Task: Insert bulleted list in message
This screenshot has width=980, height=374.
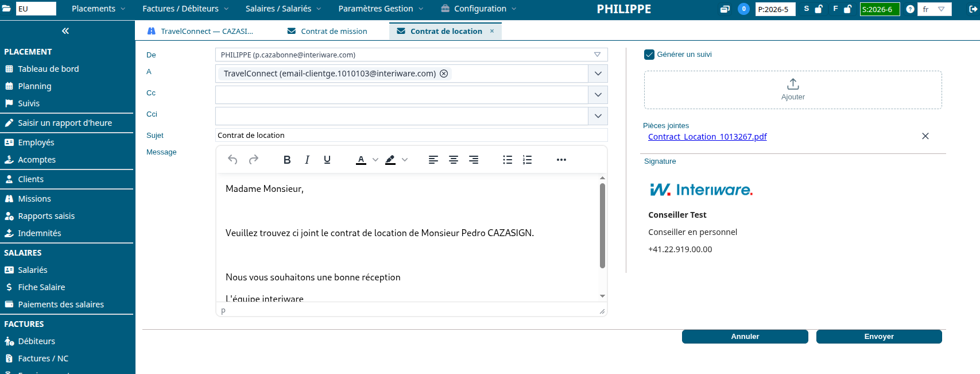Action: [508, 160]
